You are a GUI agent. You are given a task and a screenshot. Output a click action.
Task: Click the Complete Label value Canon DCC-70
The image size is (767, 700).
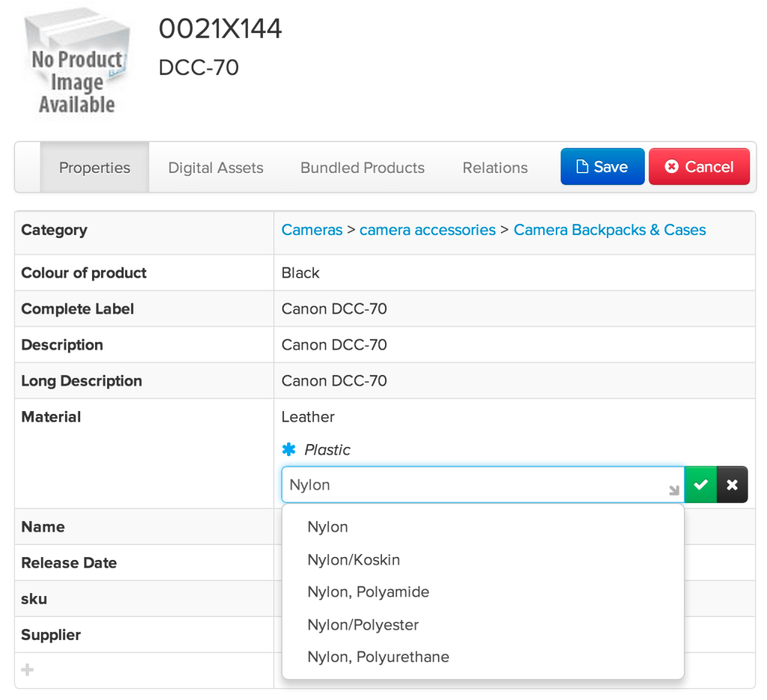point(334,309)
